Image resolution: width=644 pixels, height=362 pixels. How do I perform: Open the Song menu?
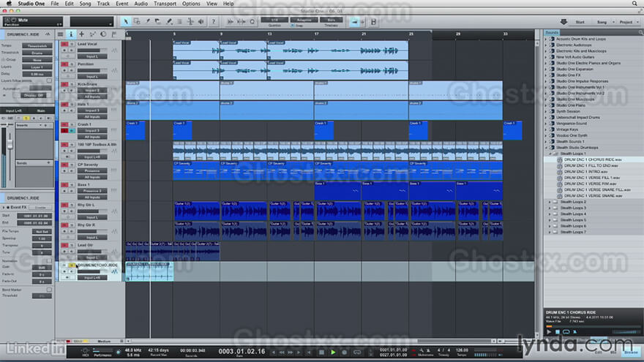click(x=85, y=3)
